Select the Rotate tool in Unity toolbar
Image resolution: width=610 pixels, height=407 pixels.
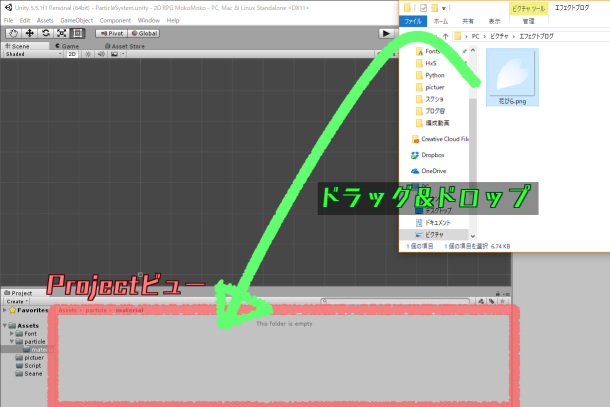click(46, 33)
